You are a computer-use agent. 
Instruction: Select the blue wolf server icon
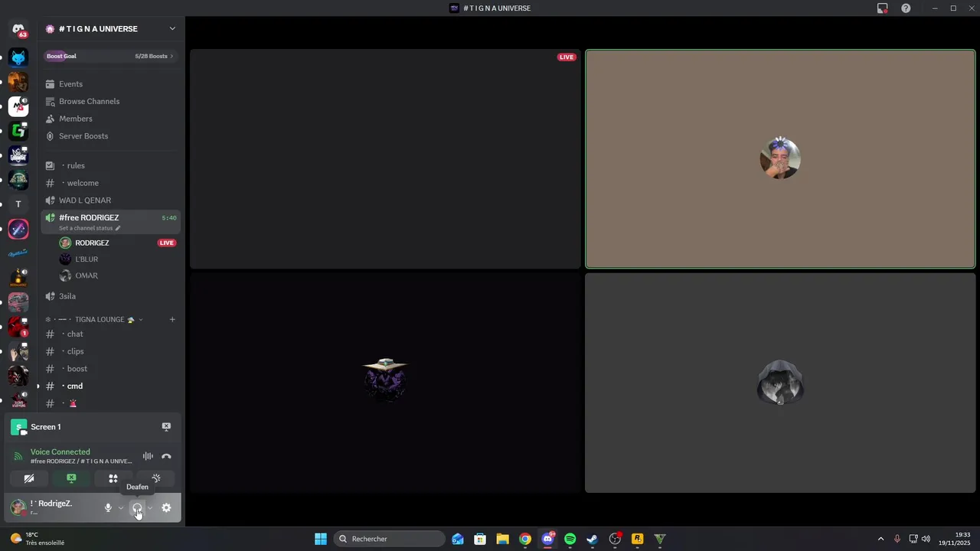18,57
